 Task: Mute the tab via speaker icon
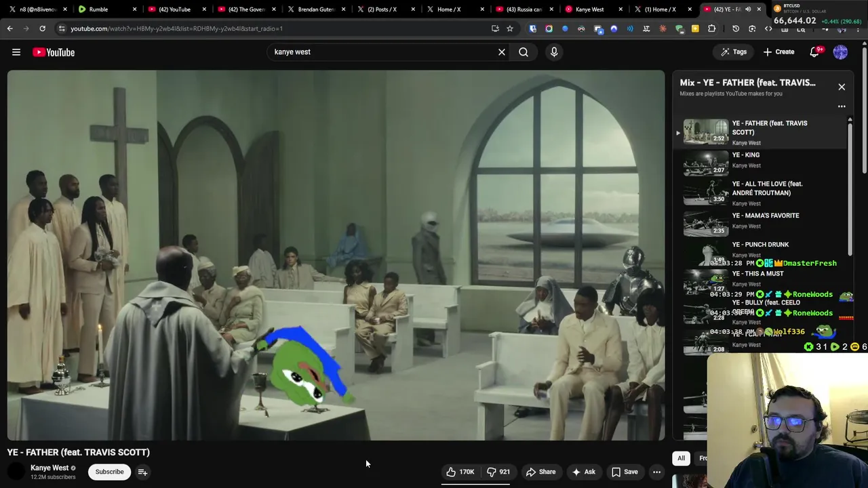[x=747, y=9]
